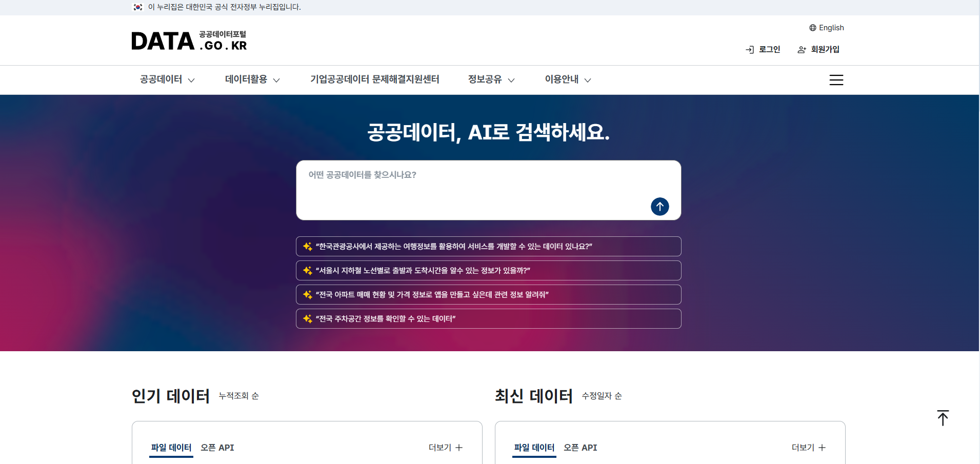Choose the 전국 주차공간 정보 suggested query
The width and height of the screenshot is (980, 464).
tap(489, 319)
